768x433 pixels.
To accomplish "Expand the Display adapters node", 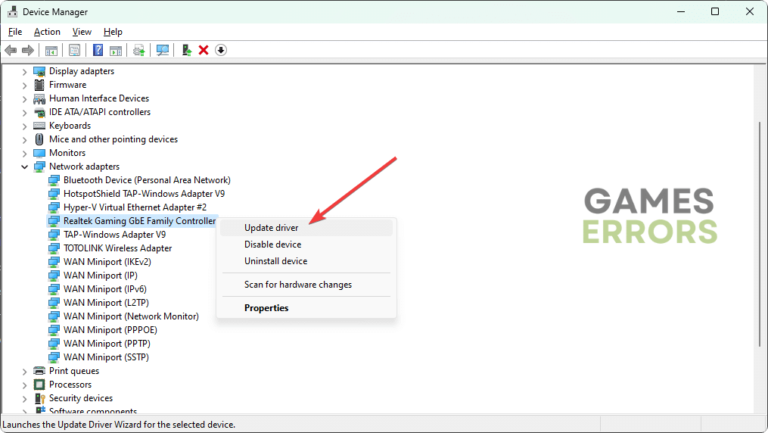I will 24,72.
